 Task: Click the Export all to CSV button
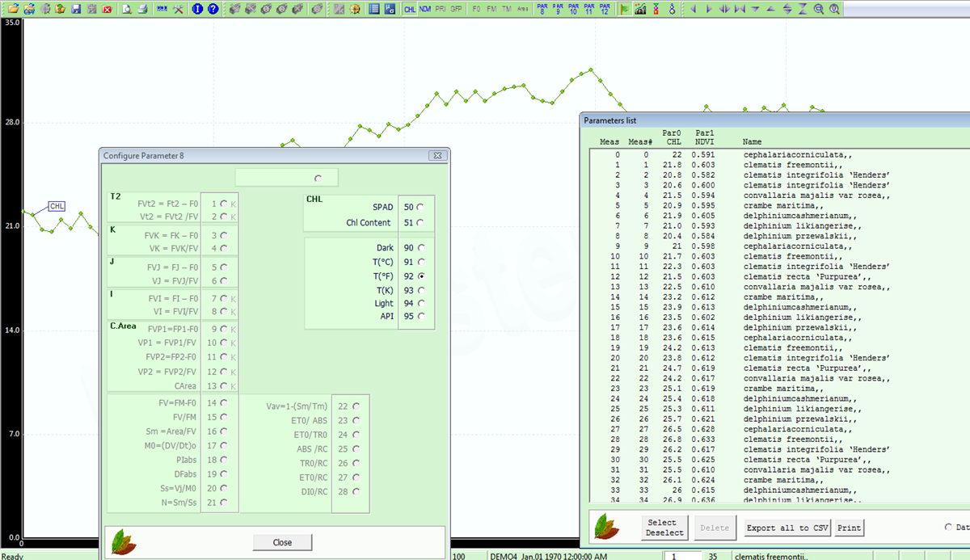click(x=787, y=528)
